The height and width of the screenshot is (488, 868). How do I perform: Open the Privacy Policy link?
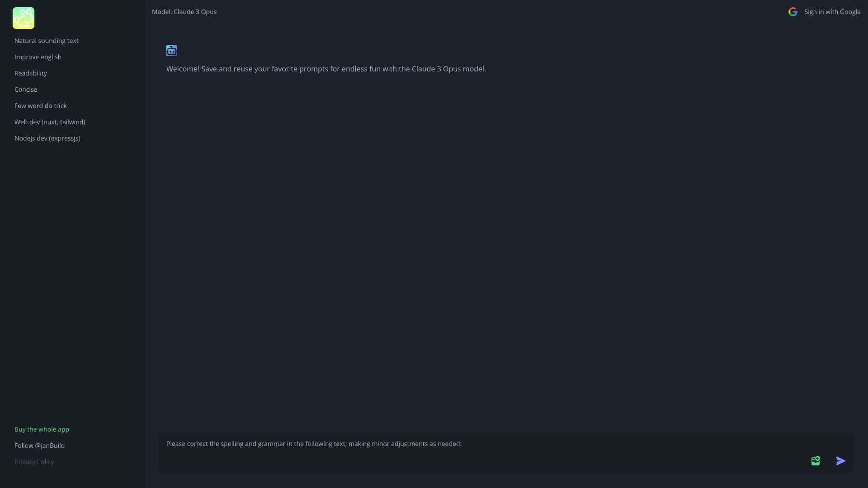(34, 462)
